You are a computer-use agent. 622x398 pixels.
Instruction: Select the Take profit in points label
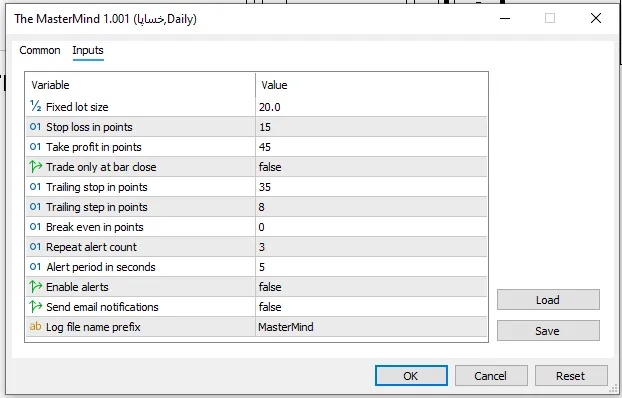(x=94, y=147)
